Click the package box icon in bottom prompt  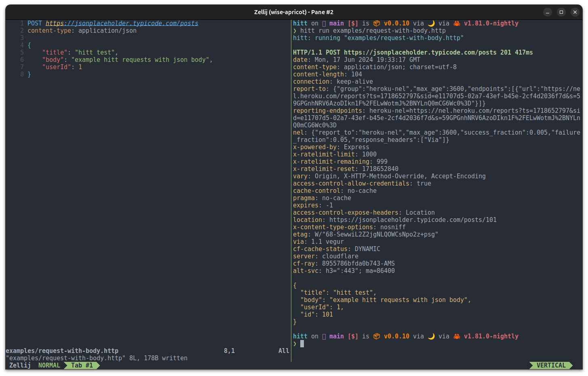coord(377,336)
